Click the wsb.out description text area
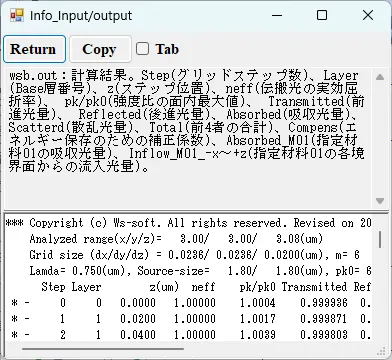The image size is (392, 360). point(187,138)
